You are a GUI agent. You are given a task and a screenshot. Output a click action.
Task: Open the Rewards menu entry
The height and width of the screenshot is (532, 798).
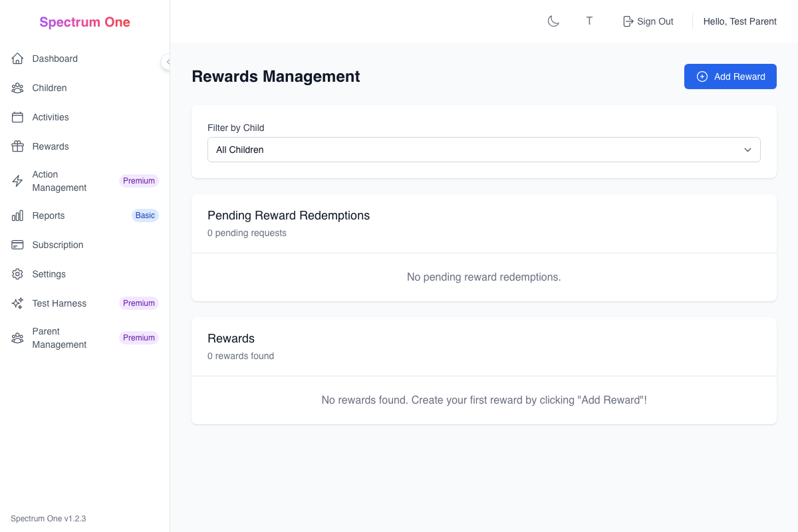point(50,146)
